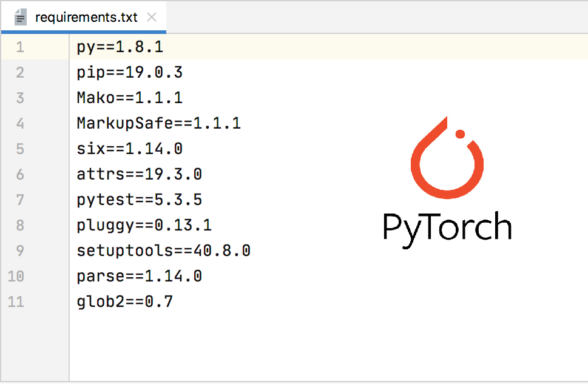The width and height of the screenshot is (588, 384).
Task: Click the Mako==1.1.1 line
Action: (x=130, y=98)
